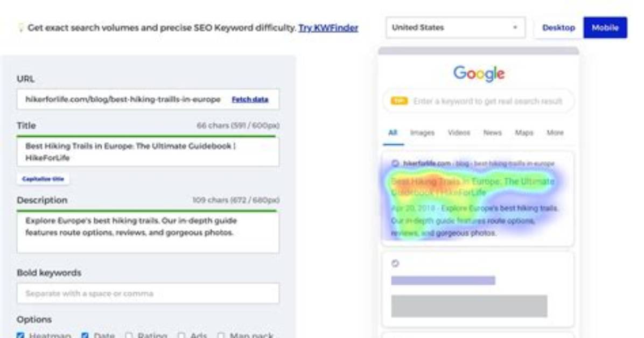Click the purple placeholder title bar

(x=443, y=280)
